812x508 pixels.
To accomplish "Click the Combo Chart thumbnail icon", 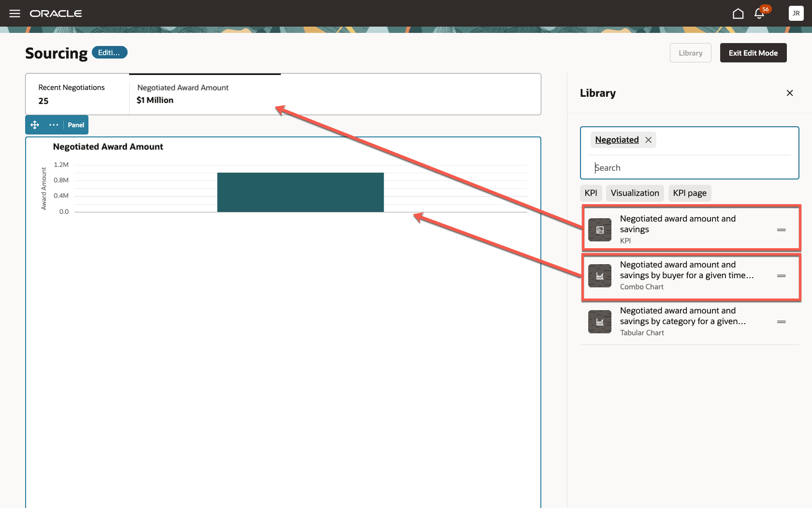I will [x=599, y=276].
